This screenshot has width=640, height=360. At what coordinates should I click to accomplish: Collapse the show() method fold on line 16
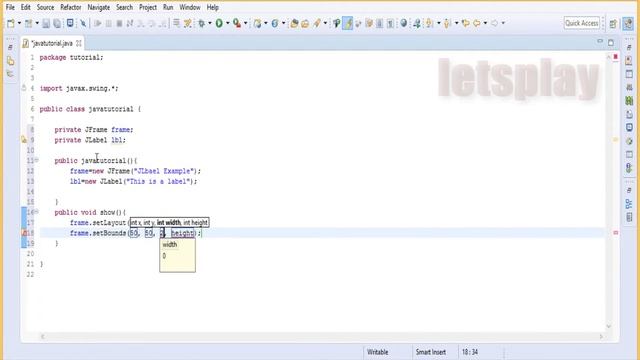point(36,211)
